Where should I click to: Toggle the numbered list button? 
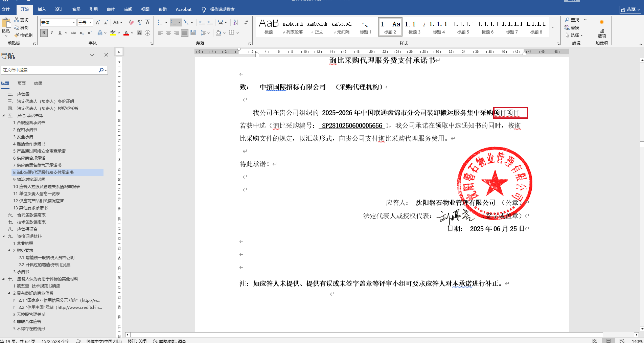coord(174,22)
